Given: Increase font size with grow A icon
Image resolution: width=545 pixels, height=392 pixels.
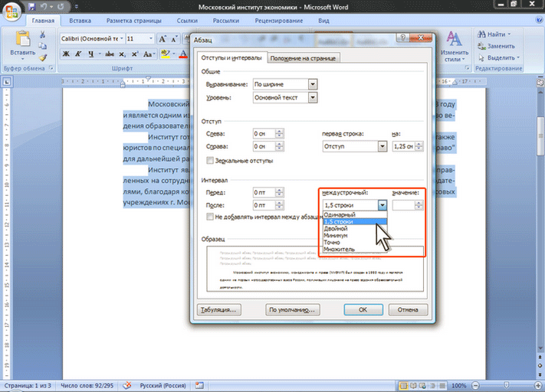Looking at the screenshot, I should coord(163,39).
